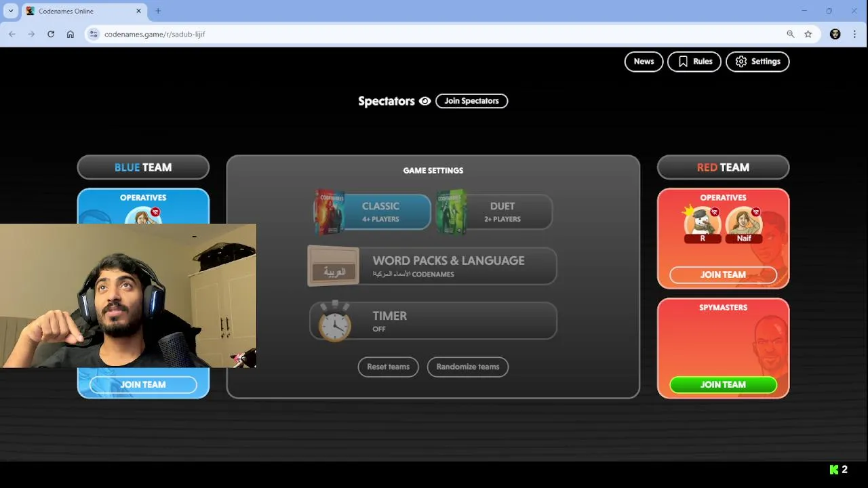Join Blue team at bottom card
Screen dimensions: 868x488
click(x=143, y=384)
